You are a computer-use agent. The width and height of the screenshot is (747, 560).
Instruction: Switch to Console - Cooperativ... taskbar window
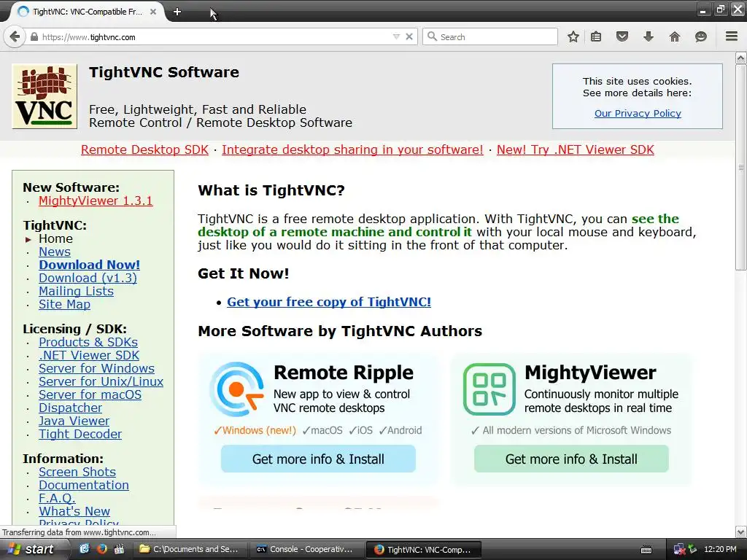[307, 550]
